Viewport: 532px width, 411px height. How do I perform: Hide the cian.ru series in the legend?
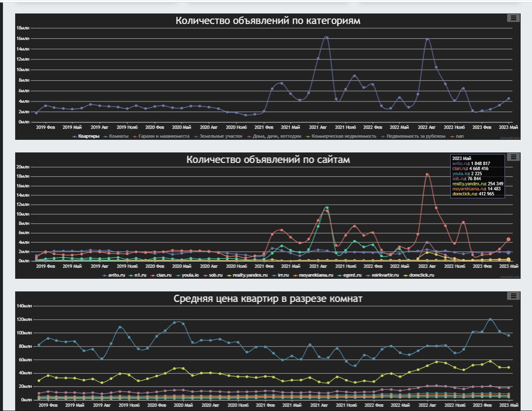[164, 275]
